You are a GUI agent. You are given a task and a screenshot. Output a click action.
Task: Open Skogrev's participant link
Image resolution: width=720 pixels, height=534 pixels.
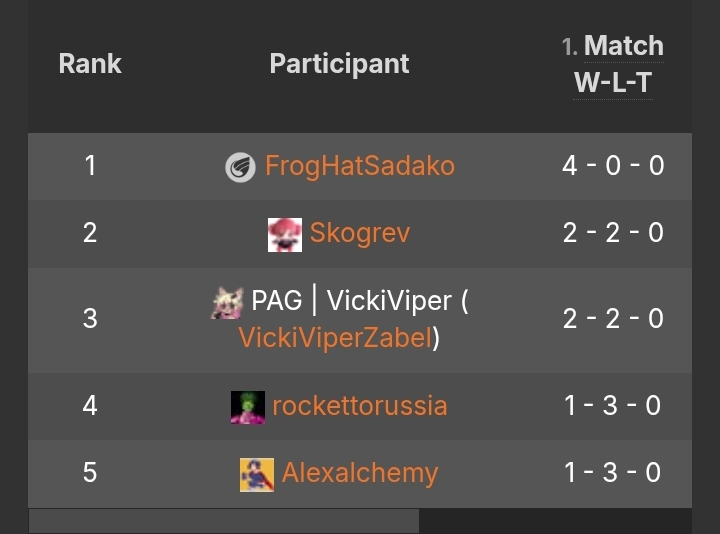coord(359,233)
